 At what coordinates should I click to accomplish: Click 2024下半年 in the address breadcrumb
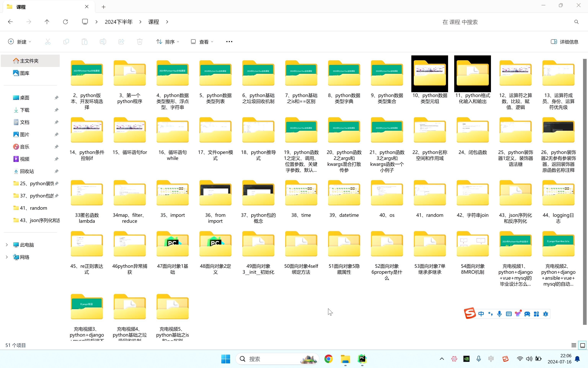(x=118, y=22)
